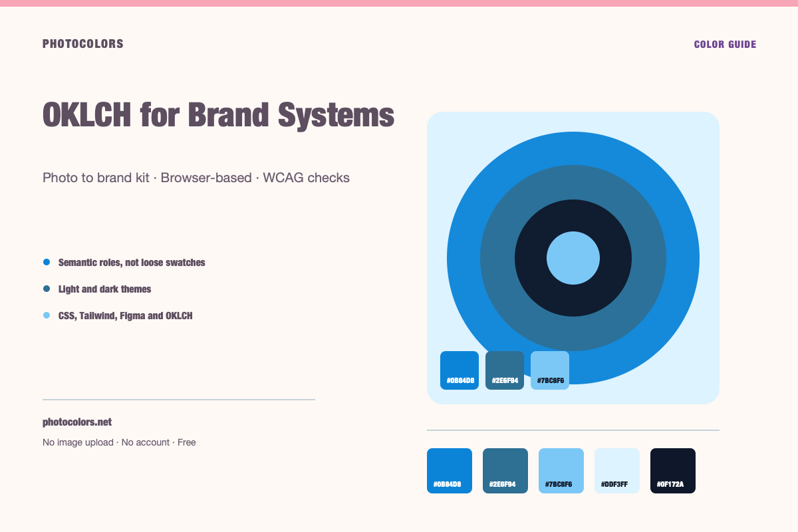
Task: Select "Semantic roles, not loose swatches" bullet
Action: [x=132, y=263]
